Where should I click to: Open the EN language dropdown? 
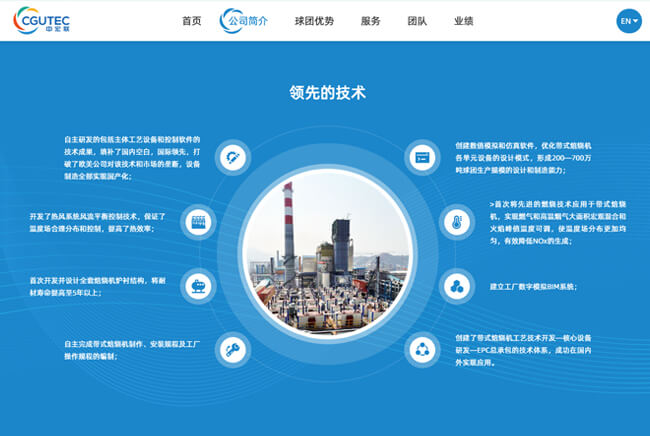point(628,20)
